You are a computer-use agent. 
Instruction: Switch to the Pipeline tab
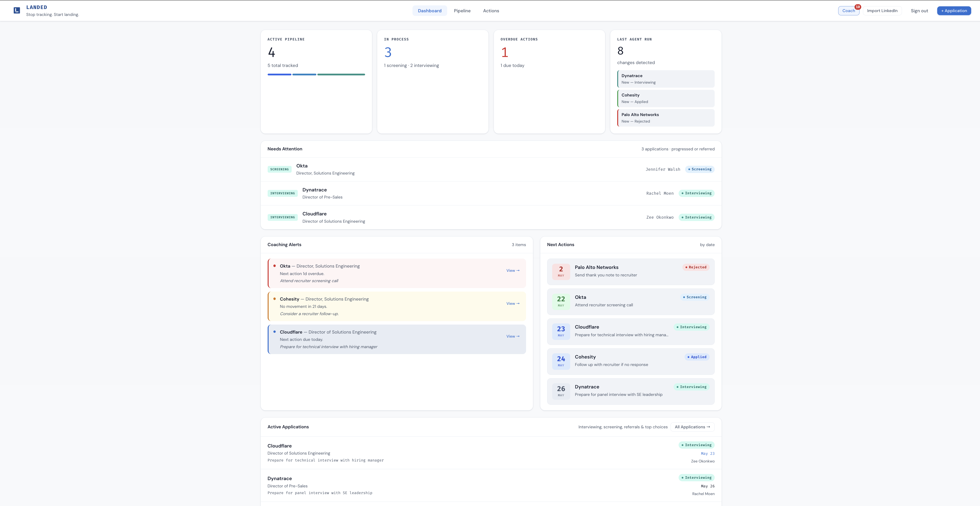click(462, 11)
